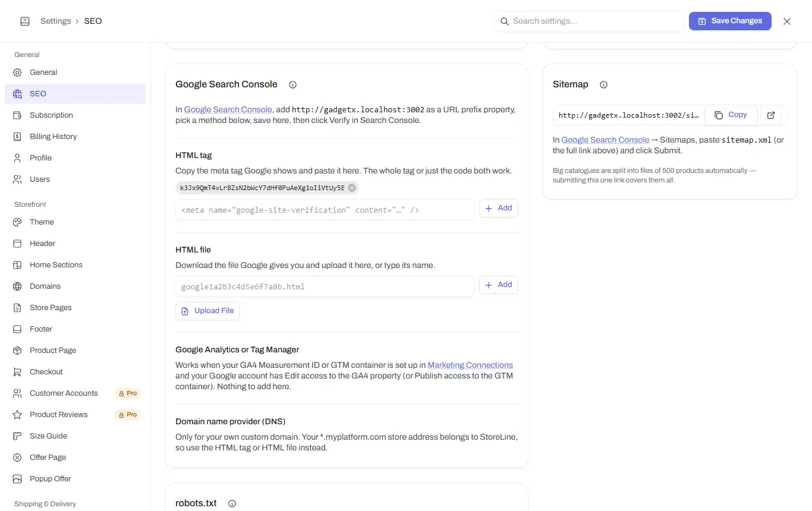
Task: Open the Users settings page
Action: [75, 179]
